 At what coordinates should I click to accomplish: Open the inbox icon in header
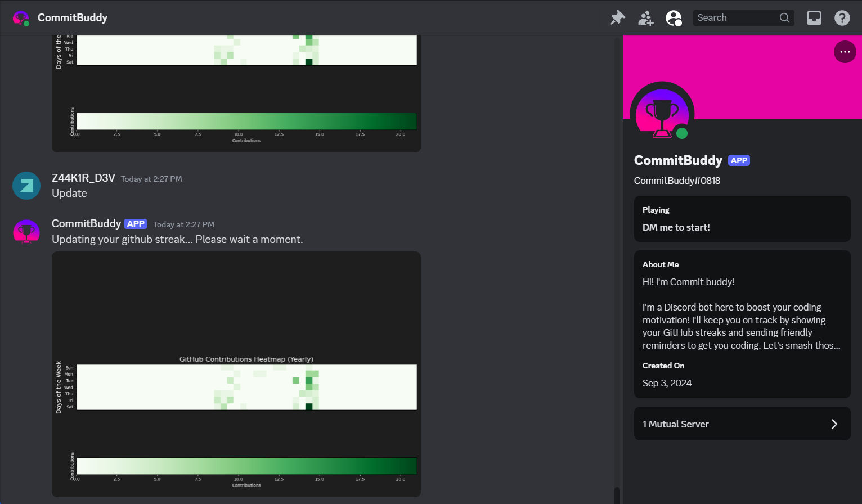click(x=814, y=18)
